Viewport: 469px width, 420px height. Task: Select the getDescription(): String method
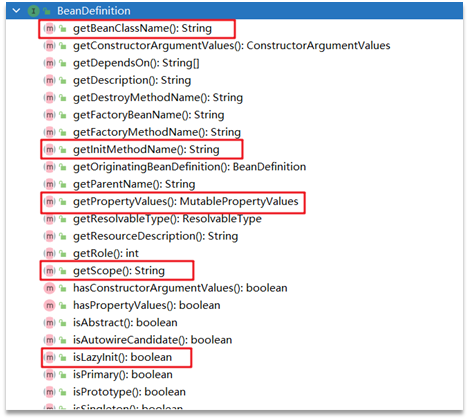click(x=132, y=80)
